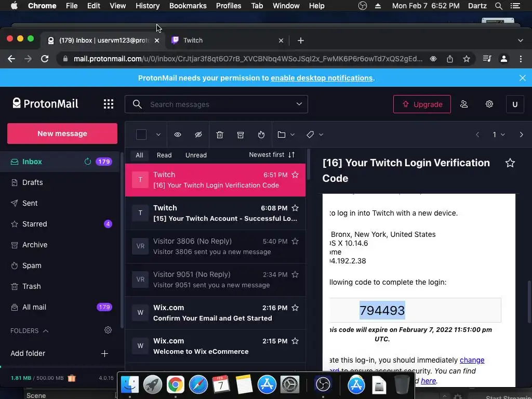Open the Move to dropdown chevron
The width and height of the screenshot is (532, 399).
pos(292,135)
